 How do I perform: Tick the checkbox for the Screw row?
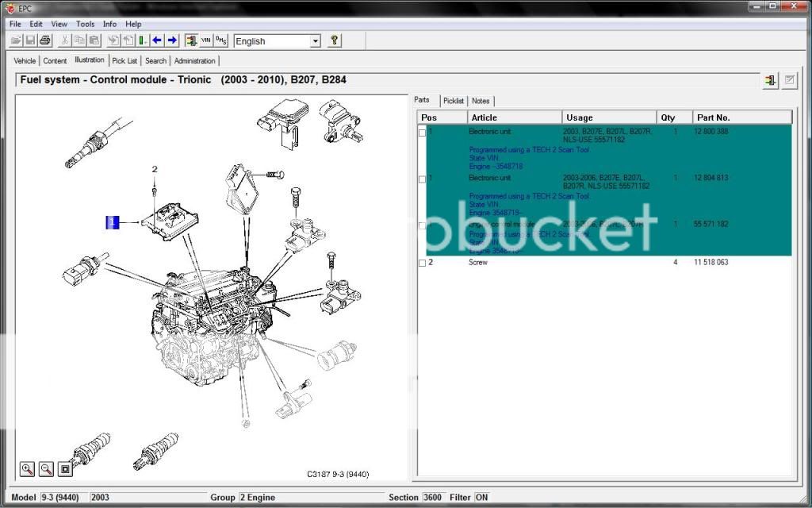[x=423, y=263]
